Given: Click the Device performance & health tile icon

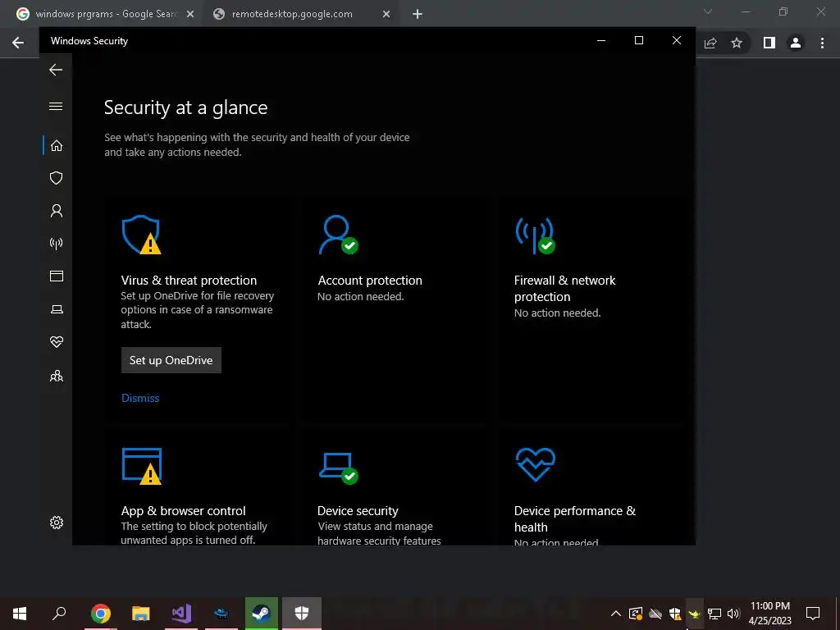Looking at the screenshot, I should 535,464.
